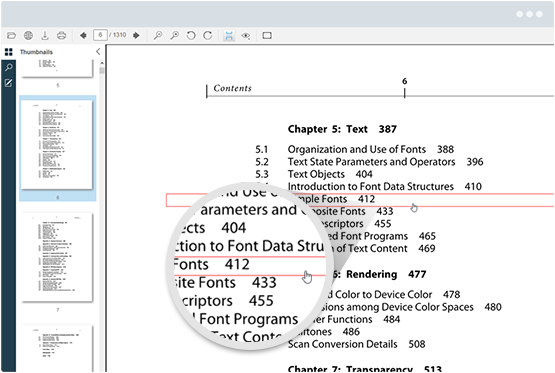Image resolution: width=555 pixels, height=373 pixels.
Task: Select page 8 thumbnail
Action: tap(57, 348)
